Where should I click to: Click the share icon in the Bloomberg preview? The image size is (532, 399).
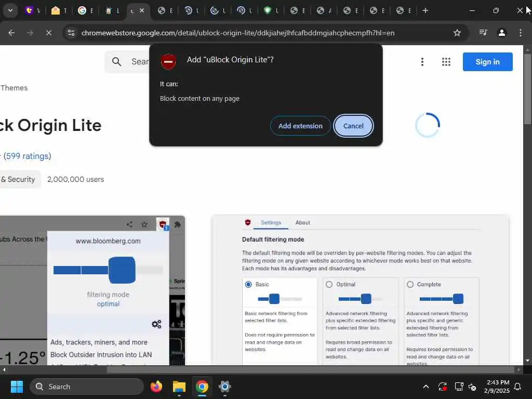pyautogui.click(x=129, y=224)
